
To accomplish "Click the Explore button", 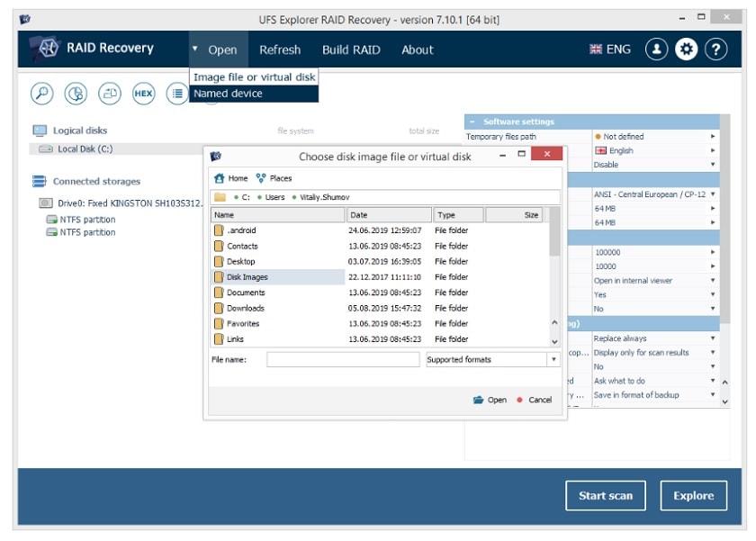I will [x=693, y=496].
